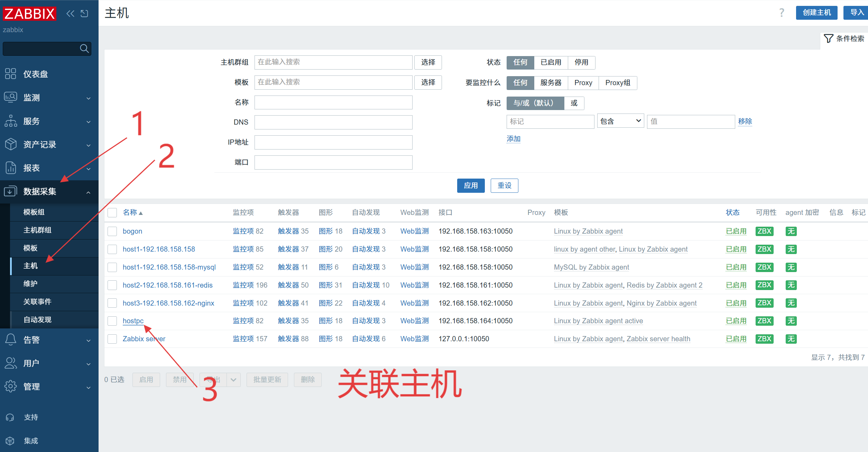Click the Zabbix logo
The width and height of the screenshot is (868, 452).
(x=29, y=14)
